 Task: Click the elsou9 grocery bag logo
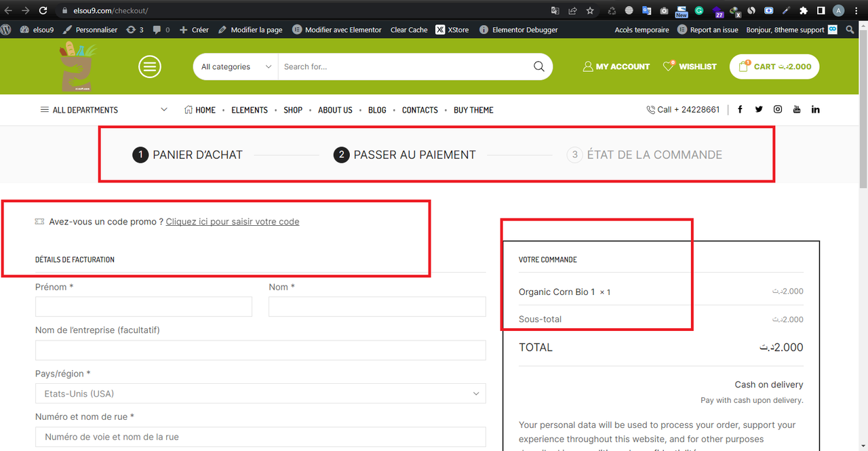tap(78, 66)
